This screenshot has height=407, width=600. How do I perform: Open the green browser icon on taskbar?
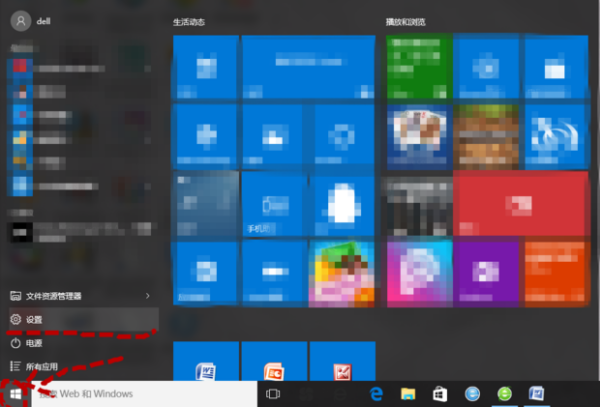point(504,394)
